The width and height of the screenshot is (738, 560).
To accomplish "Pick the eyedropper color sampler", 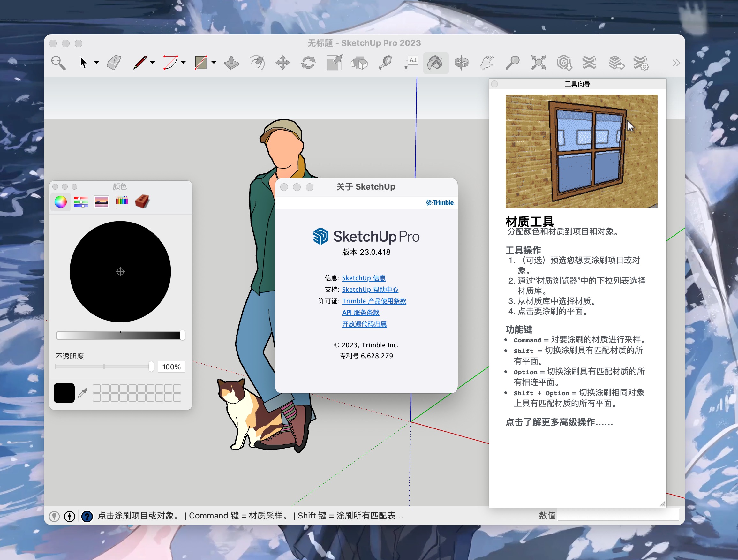I will [x=83, y=393].
